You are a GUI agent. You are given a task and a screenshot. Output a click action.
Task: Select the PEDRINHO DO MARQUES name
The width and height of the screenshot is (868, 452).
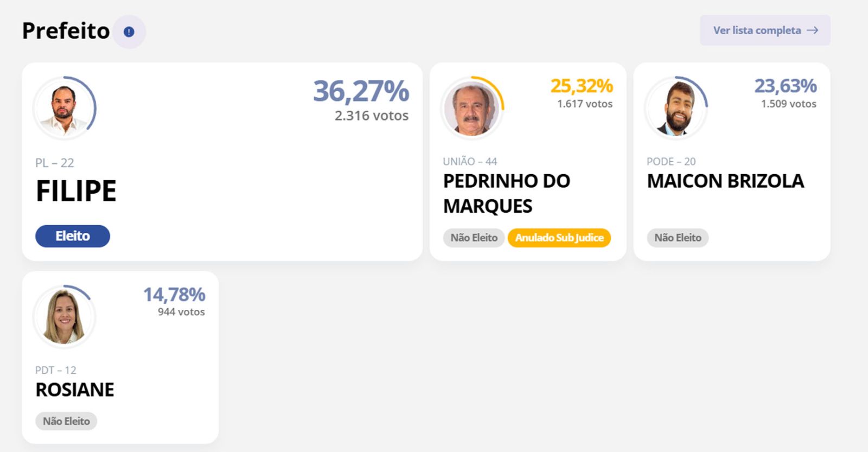(x=506, y=193)
